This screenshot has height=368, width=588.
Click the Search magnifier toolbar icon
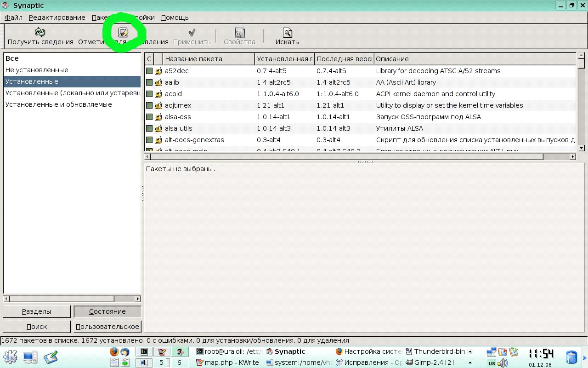pyautogui.click(x=287, y=32)
